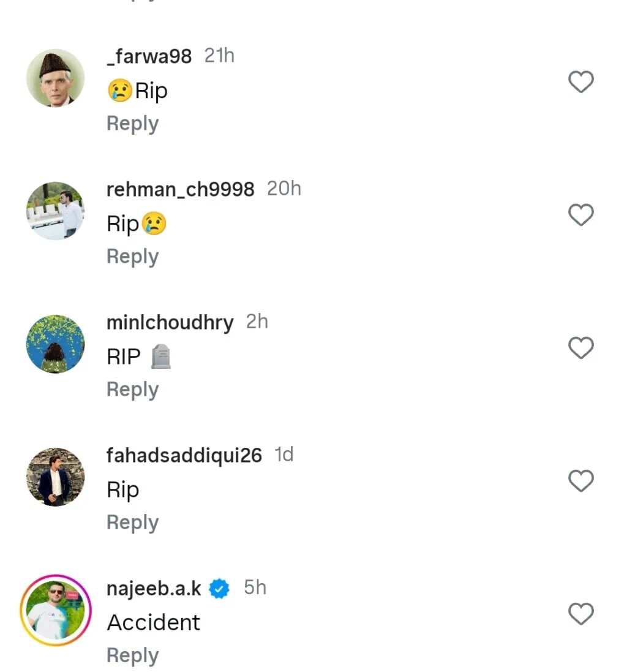Like rehman_ch9998's Rip comment

coord(580,215)
